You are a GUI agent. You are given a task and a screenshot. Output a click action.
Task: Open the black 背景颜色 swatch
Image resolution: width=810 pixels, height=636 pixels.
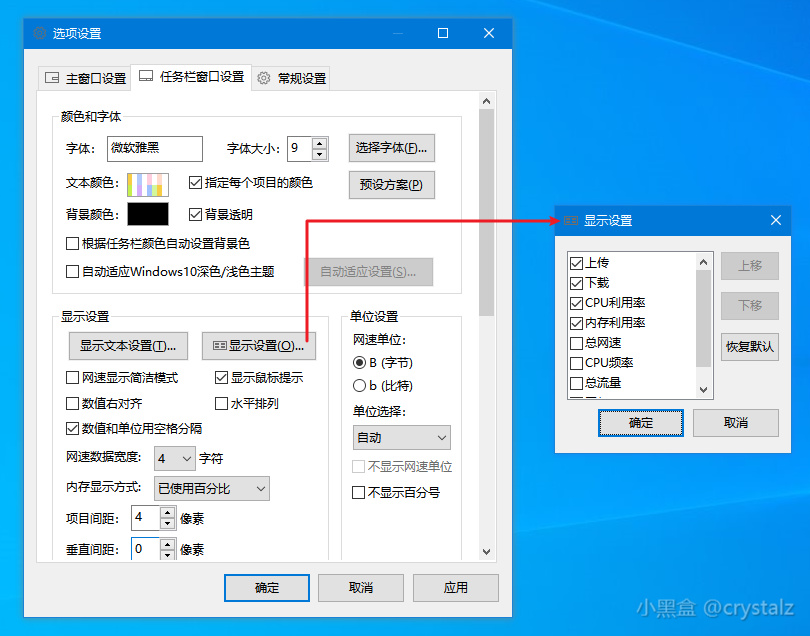[148, 214]
